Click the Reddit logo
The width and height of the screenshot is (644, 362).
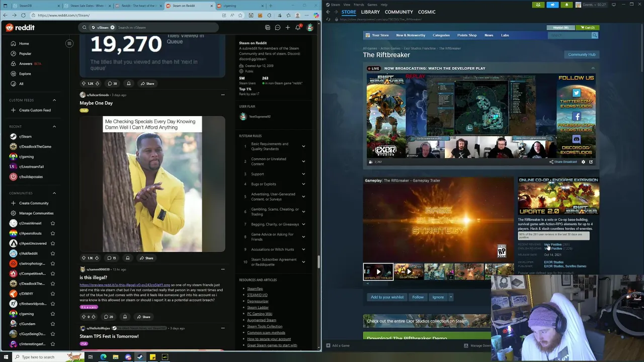coord(20,28)
